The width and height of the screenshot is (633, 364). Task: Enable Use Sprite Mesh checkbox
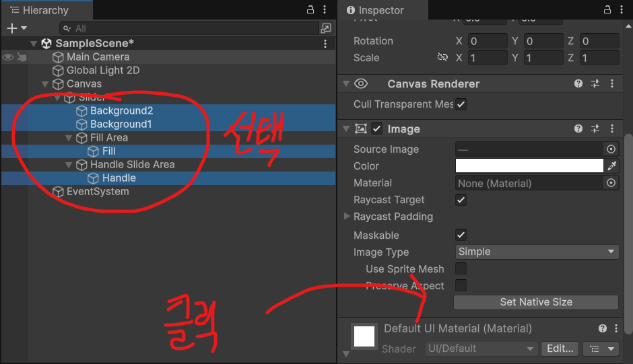(x=461, y=268)
